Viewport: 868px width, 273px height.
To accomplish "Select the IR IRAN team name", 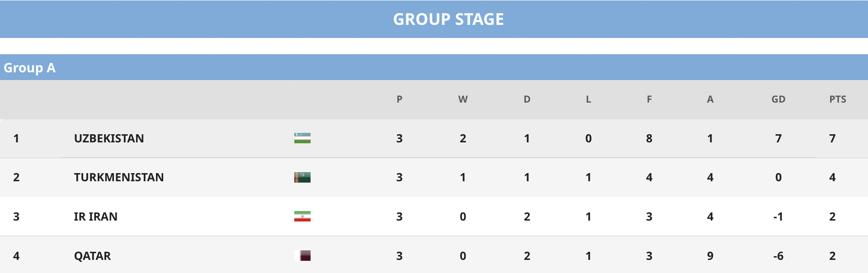I will tap(95, 217).
